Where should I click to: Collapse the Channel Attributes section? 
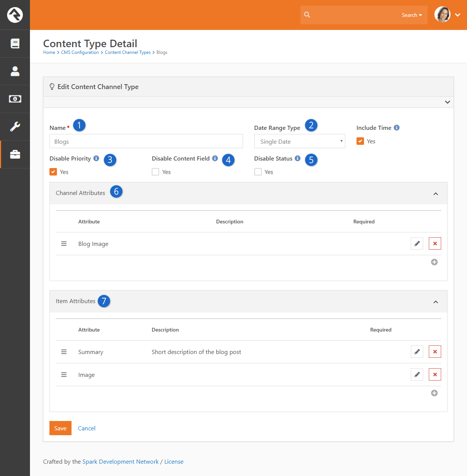point(436,194)
